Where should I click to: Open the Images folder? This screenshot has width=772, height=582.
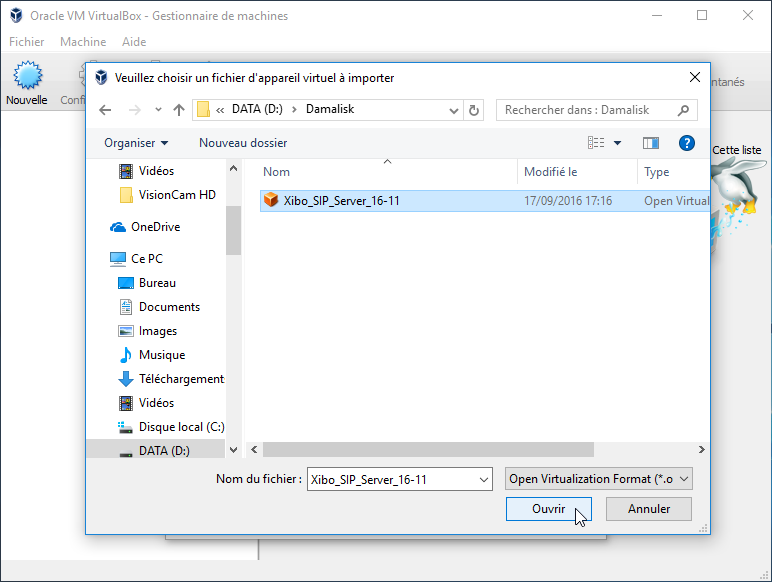point(147,331)
